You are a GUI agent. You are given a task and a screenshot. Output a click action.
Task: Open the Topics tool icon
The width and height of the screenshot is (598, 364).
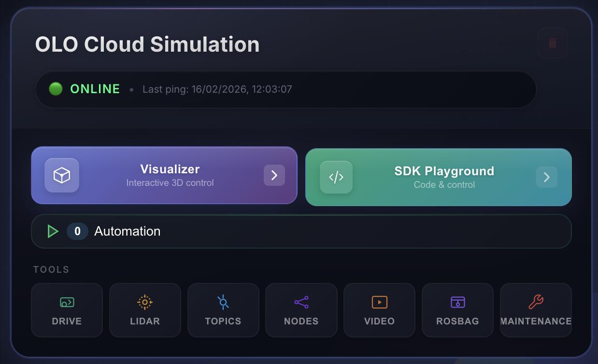click(223, 302)
